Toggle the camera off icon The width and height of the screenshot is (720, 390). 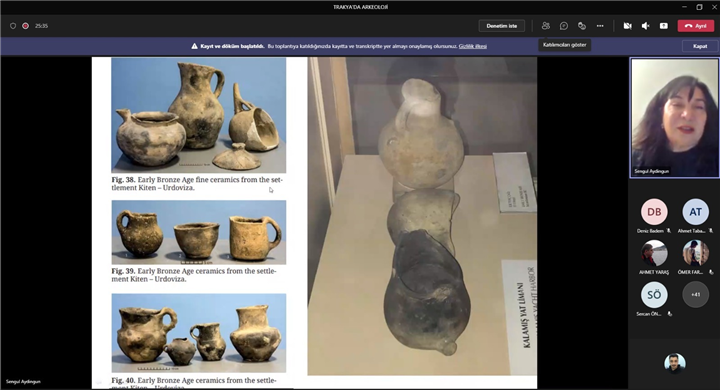point(627,26)
